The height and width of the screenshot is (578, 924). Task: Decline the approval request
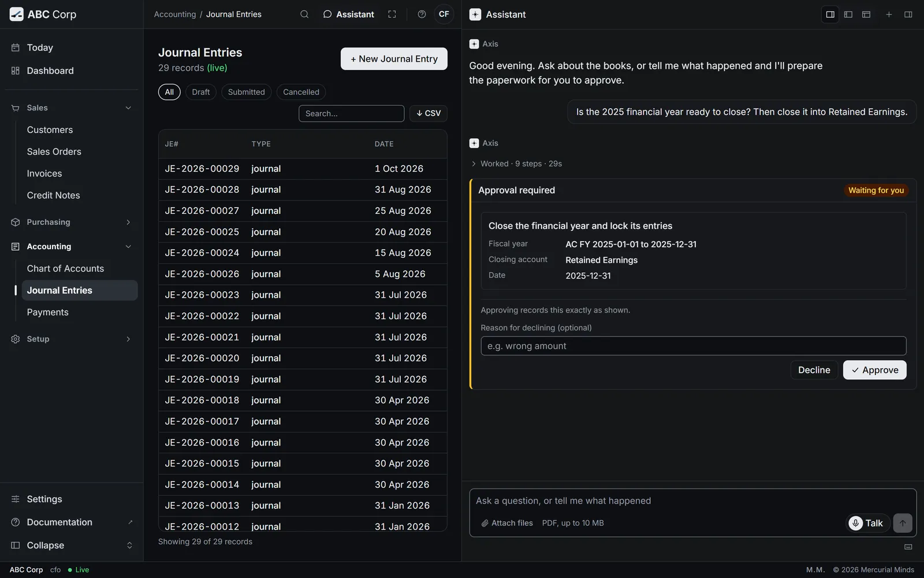point(814,370)
